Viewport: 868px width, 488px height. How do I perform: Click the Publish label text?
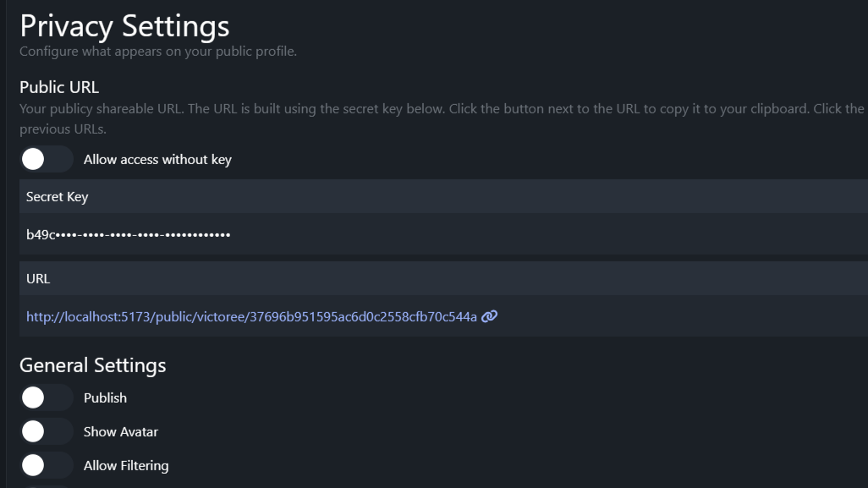coord(105,398)
